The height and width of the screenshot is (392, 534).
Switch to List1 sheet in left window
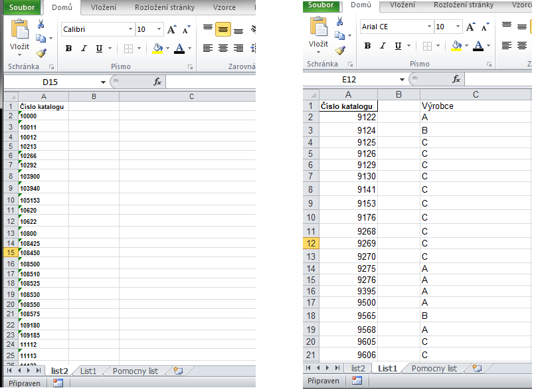(x=88, y=371)
